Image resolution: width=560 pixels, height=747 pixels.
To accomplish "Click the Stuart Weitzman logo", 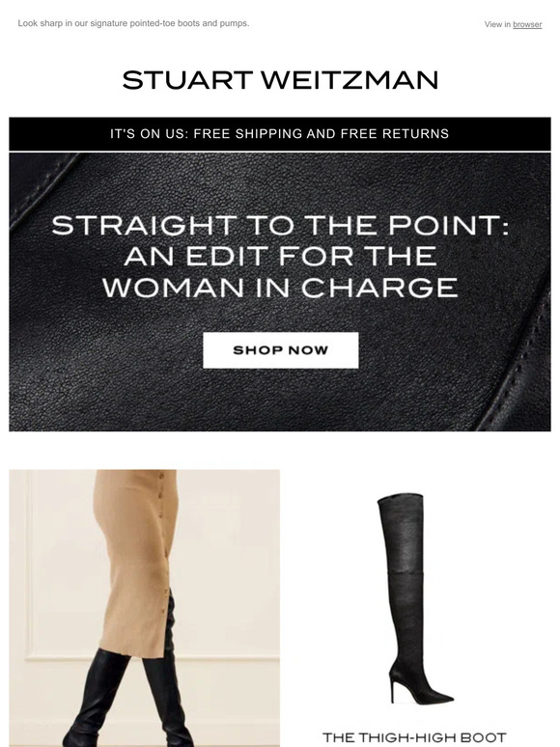I will point(280,80).
